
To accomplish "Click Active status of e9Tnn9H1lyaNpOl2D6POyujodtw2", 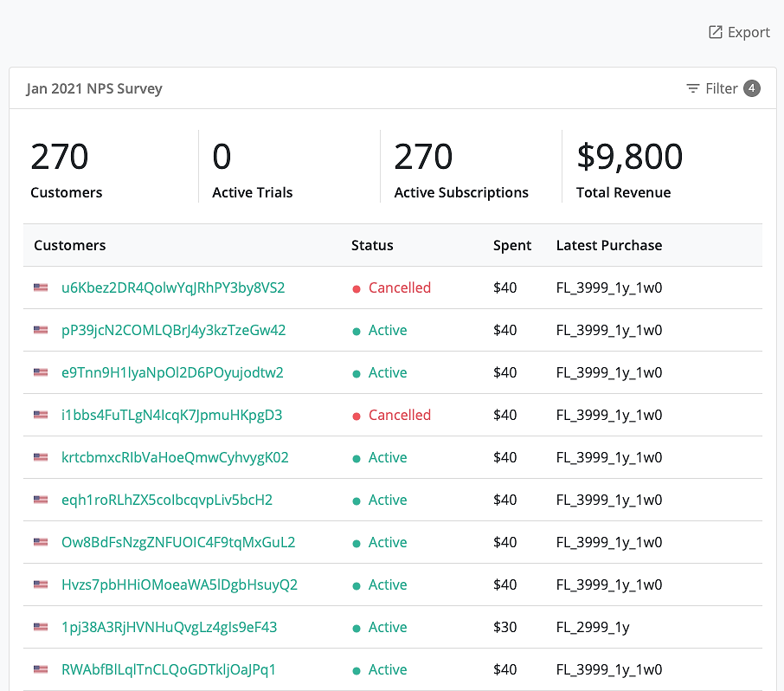I will tap(380, 372).
